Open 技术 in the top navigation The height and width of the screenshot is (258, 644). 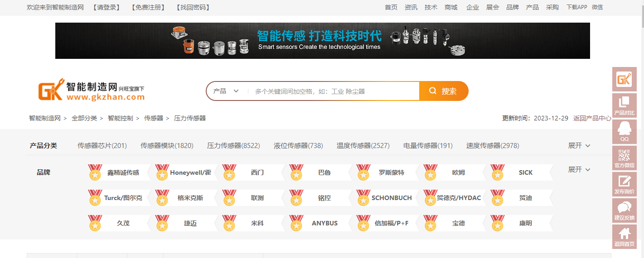431,7
